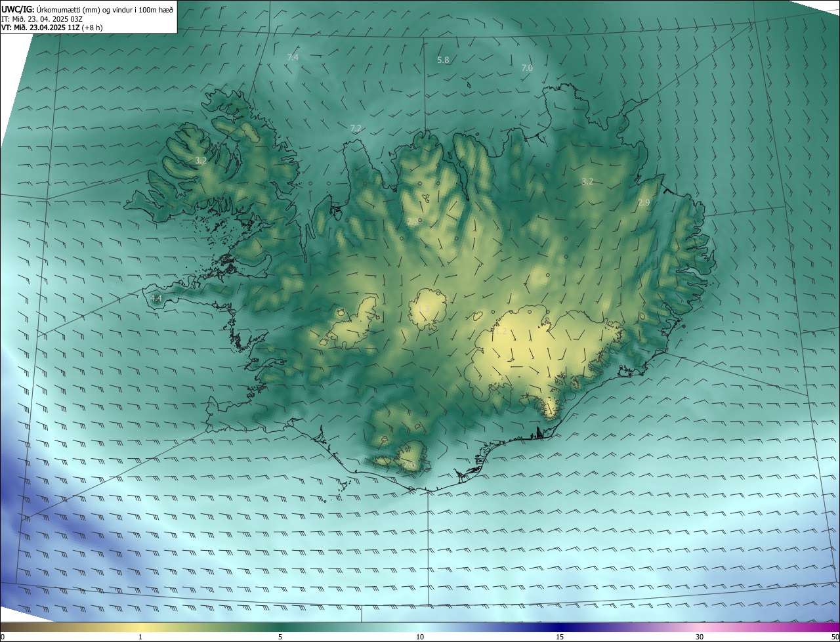Click the 5 tick on the color scale

click(280, 637)
